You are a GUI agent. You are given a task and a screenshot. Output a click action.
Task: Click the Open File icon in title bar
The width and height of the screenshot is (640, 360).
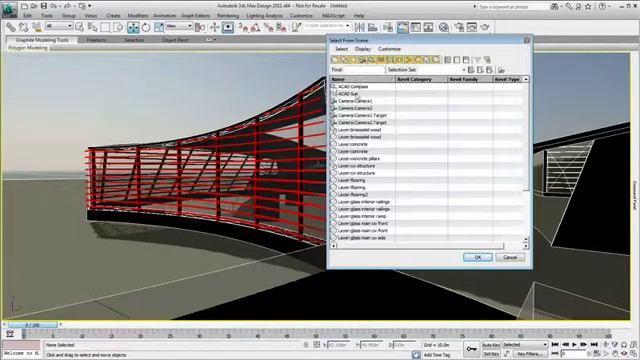(34, 6)
